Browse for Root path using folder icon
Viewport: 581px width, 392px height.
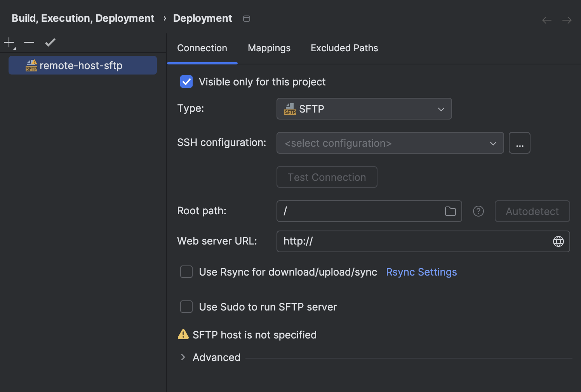click(451, 211)
